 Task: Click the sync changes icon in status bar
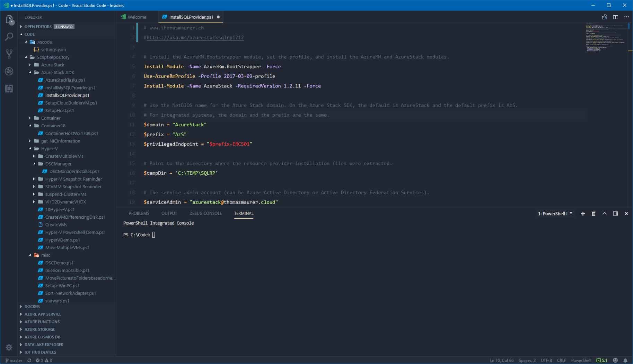click(29, 360)
